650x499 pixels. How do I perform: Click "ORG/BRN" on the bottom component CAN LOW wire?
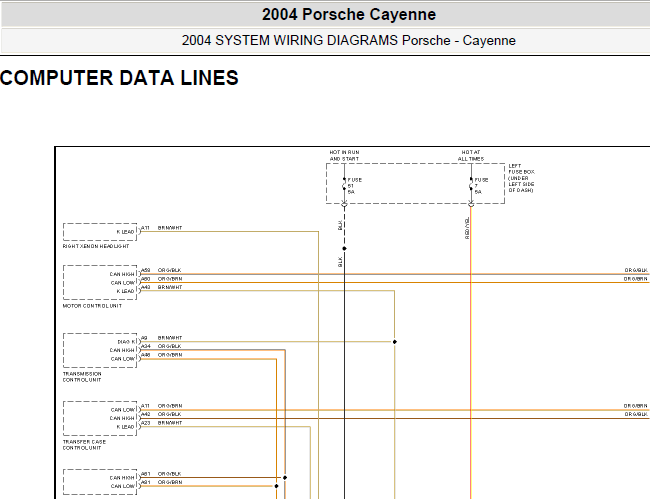[x=170, y=482]
